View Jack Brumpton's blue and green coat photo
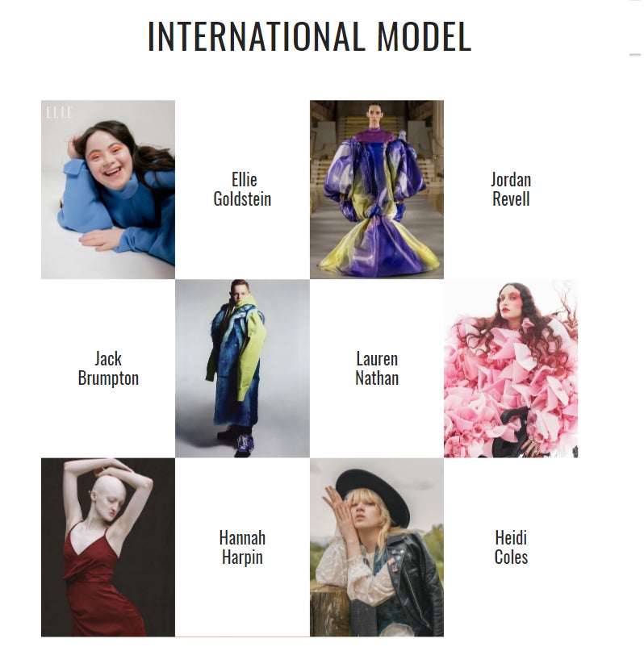The image size is (644, 647). click(x=242, y=369)
